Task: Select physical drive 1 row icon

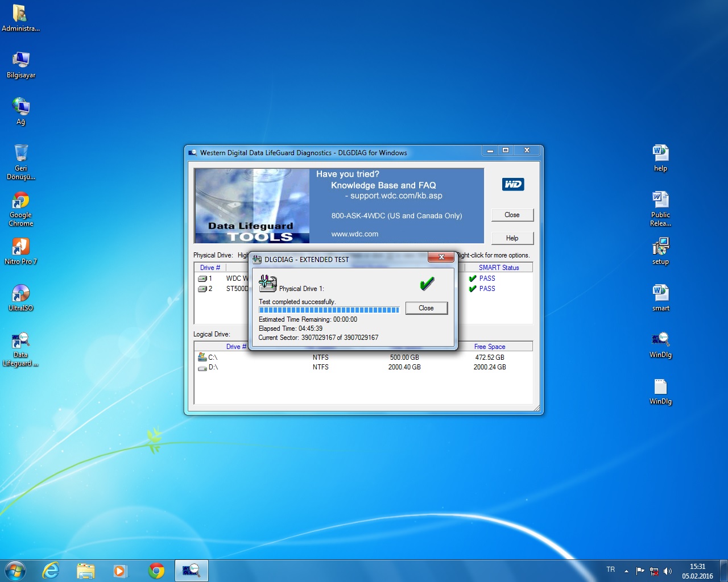Action: pyautogui.click(x=202, y=278)
